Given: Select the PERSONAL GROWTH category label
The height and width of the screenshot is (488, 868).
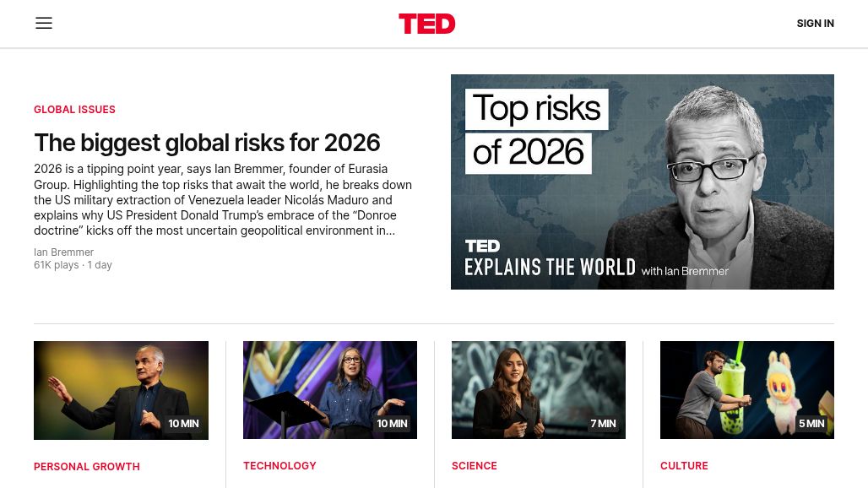Looking at the screenshot, I should pyautogui.click(x=87, y=467).
